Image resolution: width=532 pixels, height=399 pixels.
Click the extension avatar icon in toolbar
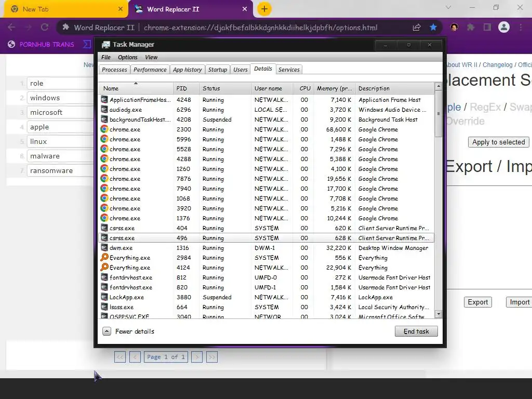(454, 27)
